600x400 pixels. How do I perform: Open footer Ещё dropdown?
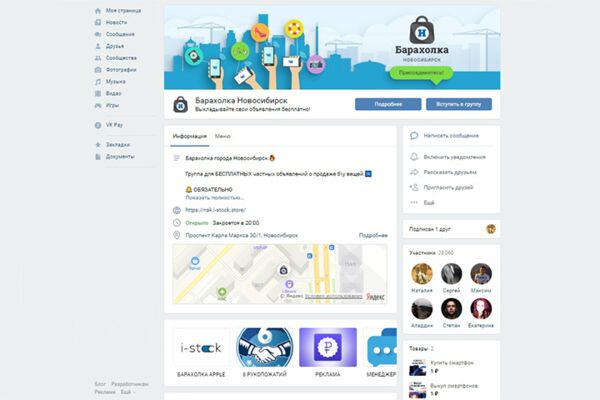[127, 392]
